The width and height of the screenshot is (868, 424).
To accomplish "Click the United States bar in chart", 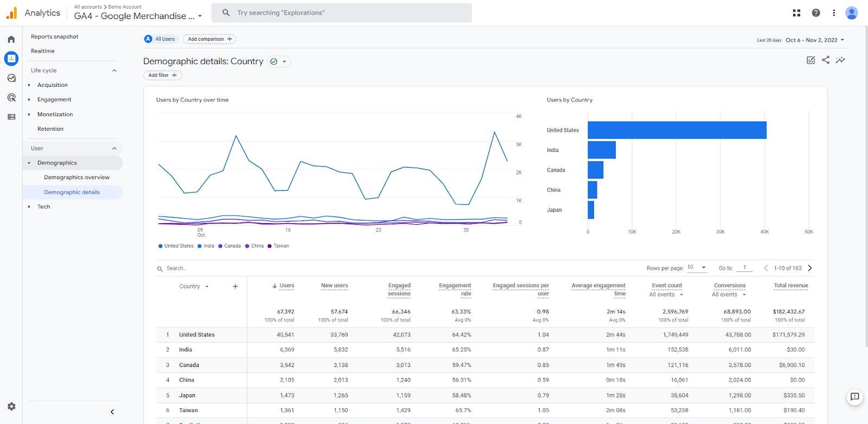I will [677, 130].
